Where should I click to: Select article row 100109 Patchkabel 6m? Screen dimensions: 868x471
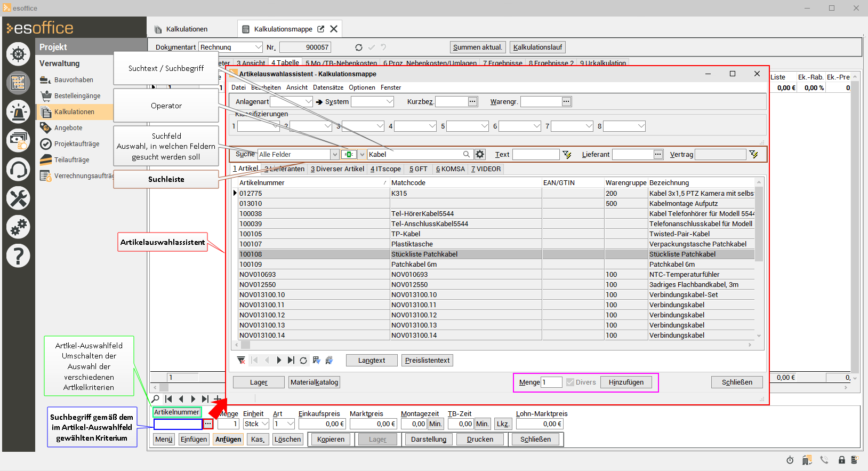pyautogui.click(x=315, y=265)
